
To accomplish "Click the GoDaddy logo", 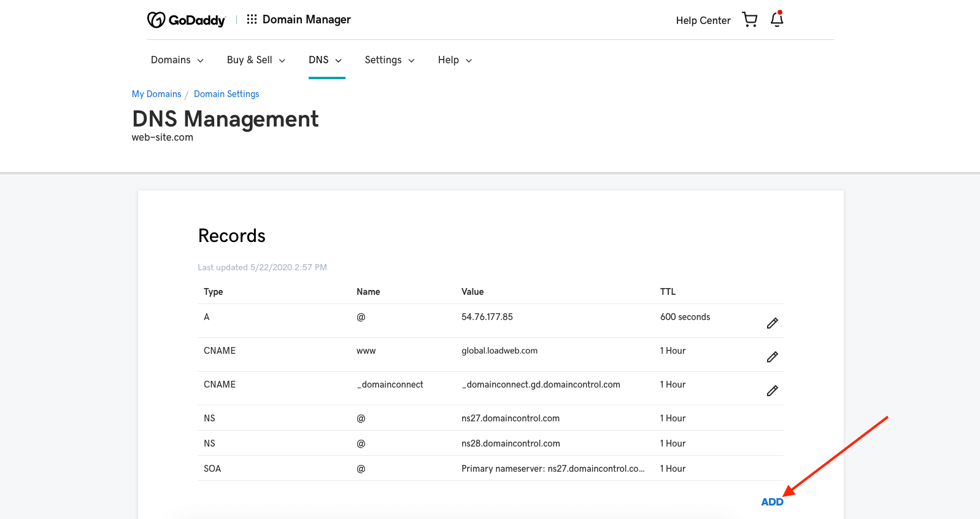I will [x=187, y=20].
